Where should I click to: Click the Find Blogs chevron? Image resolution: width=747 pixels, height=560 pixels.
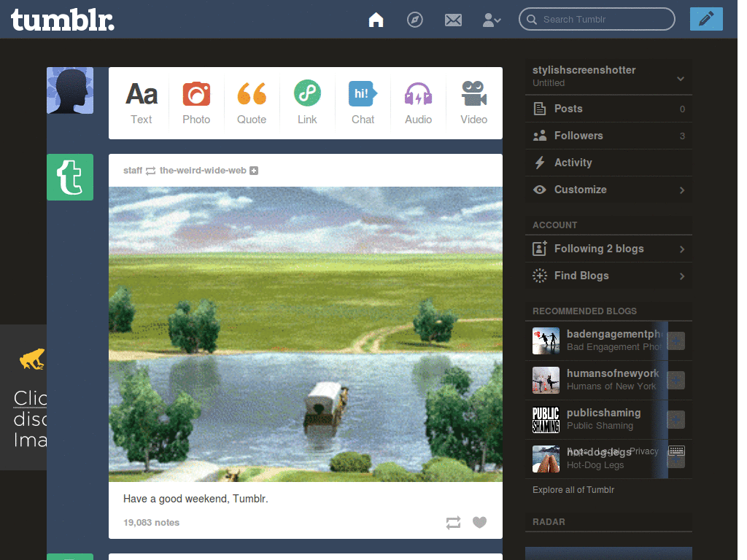click(682, 276)
